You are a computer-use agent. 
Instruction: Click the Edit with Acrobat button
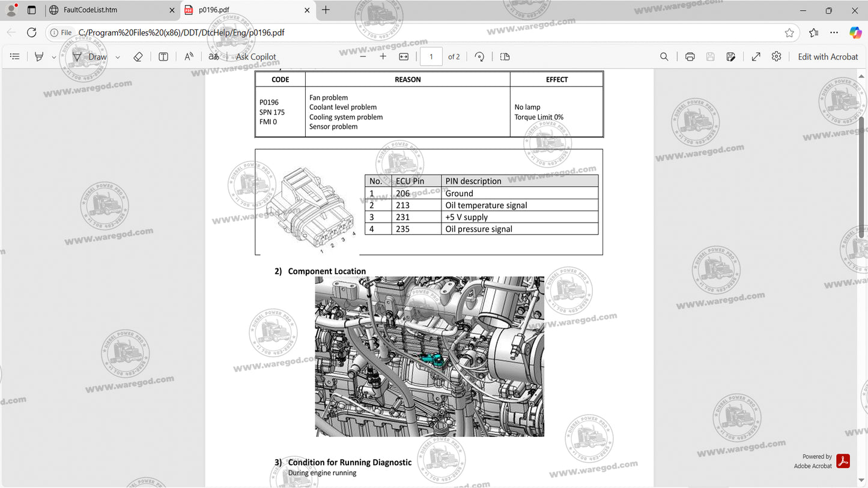(x=828, y=56)
